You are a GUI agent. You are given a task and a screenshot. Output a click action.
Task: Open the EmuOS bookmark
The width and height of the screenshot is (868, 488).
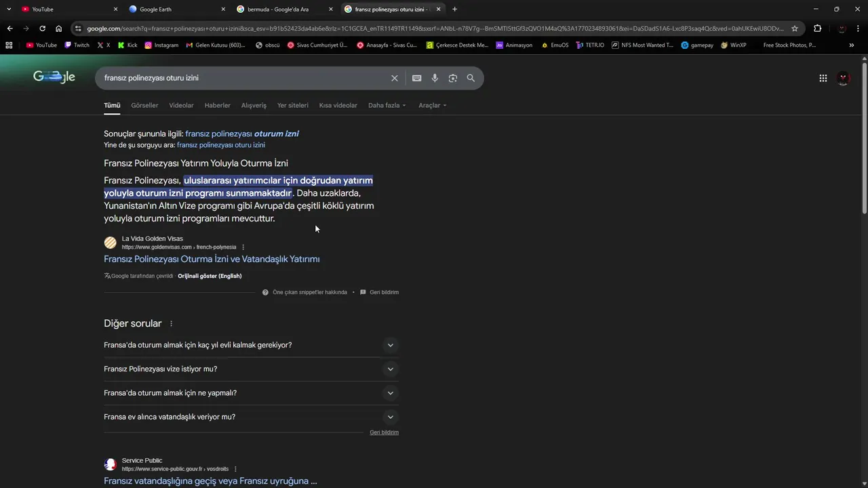click(x=555, y=45)
